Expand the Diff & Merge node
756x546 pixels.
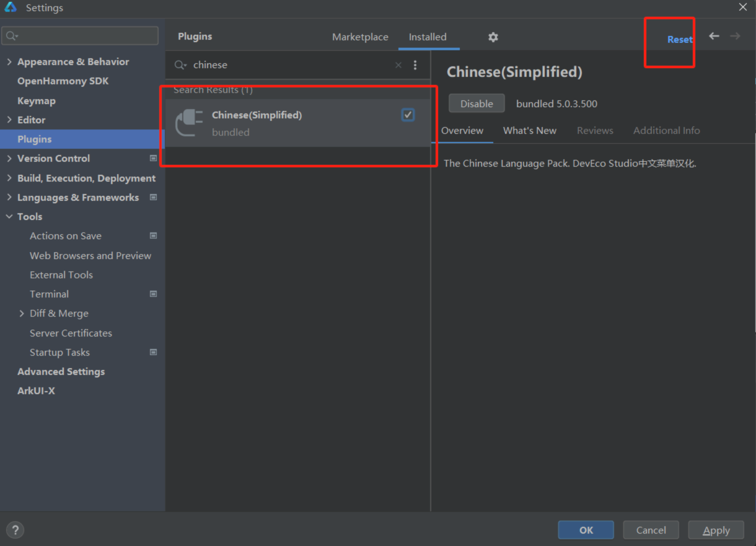pos(22,314)
